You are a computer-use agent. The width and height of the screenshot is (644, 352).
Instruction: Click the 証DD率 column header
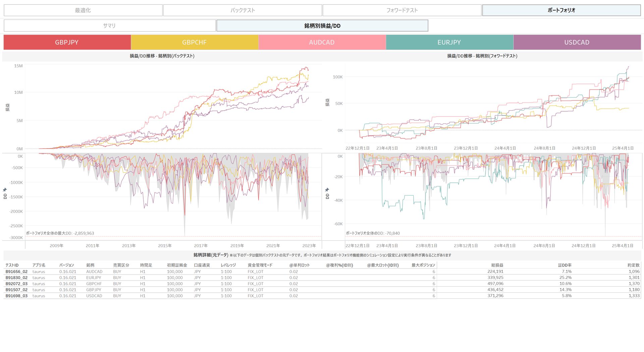[x=565, y=265]
